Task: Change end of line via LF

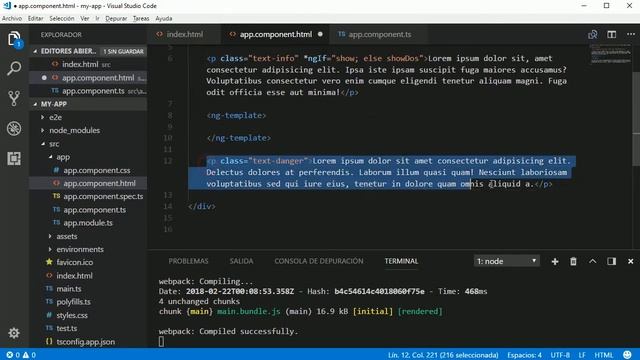Action: tap(582, 355)
